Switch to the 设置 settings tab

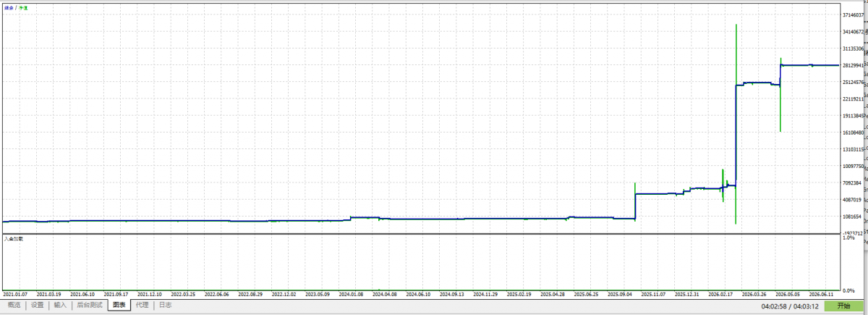click(x=37, y=305)
